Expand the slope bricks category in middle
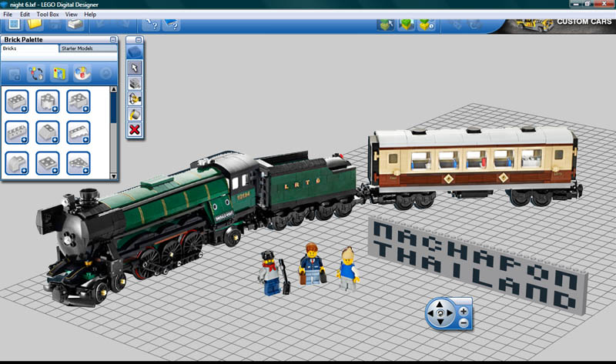The image size is (616, 364). 48,132
